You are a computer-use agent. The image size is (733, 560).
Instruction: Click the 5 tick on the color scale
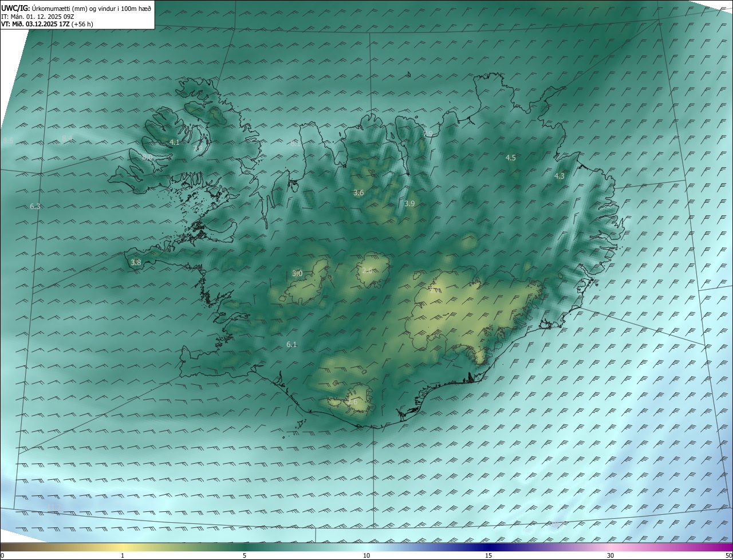(x=245, y=555)
